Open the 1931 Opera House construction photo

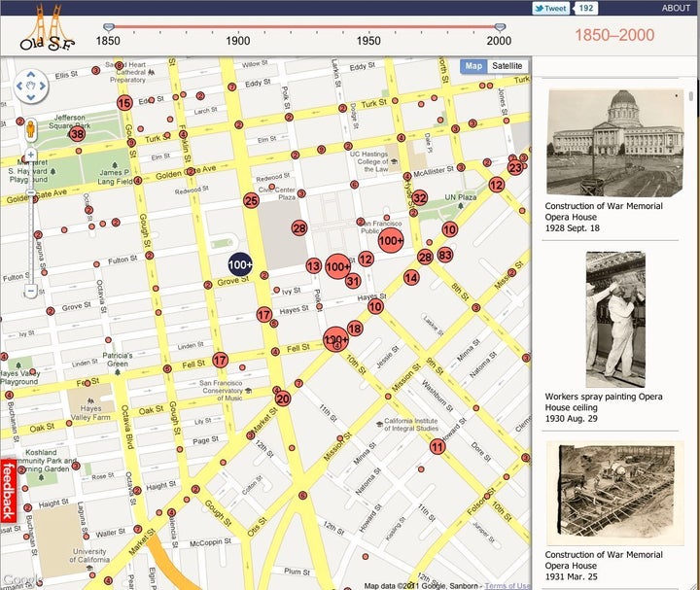coord(615,493)
